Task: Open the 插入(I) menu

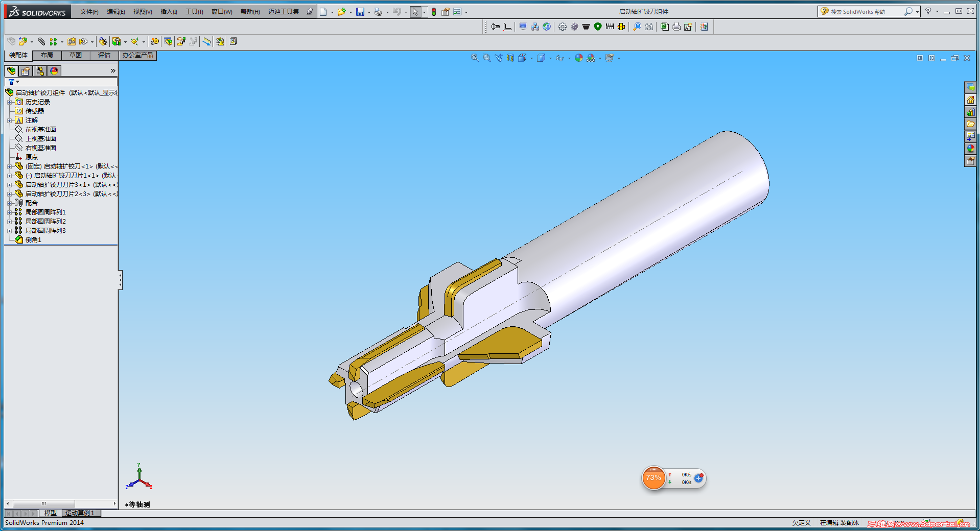Action: [169, 12]
